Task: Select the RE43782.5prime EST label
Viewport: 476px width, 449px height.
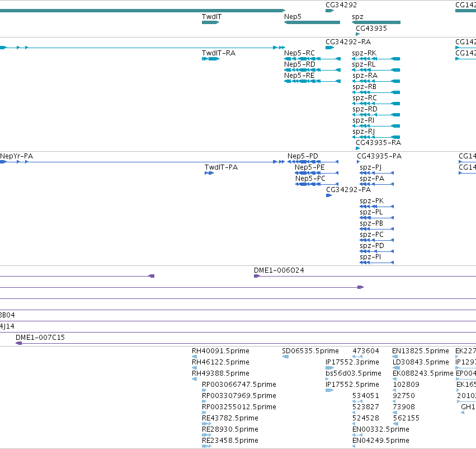Action: [230, 418]
